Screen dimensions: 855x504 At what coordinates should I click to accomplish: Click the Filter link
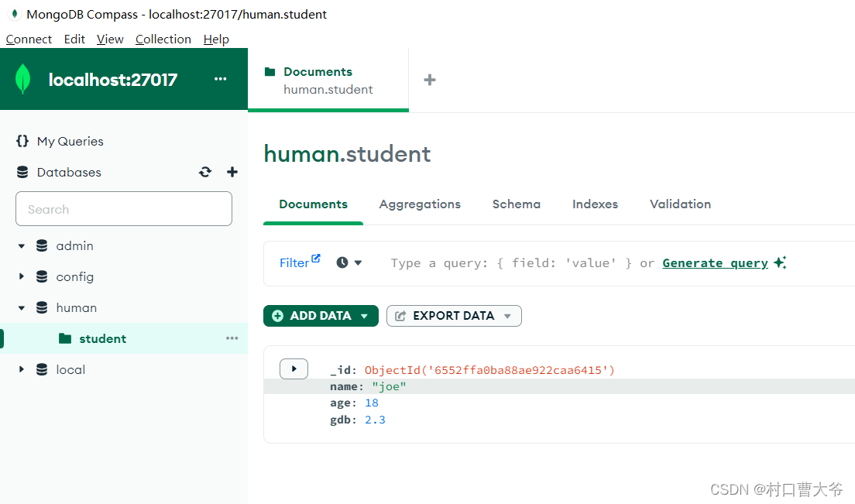(x=294, y=263)
